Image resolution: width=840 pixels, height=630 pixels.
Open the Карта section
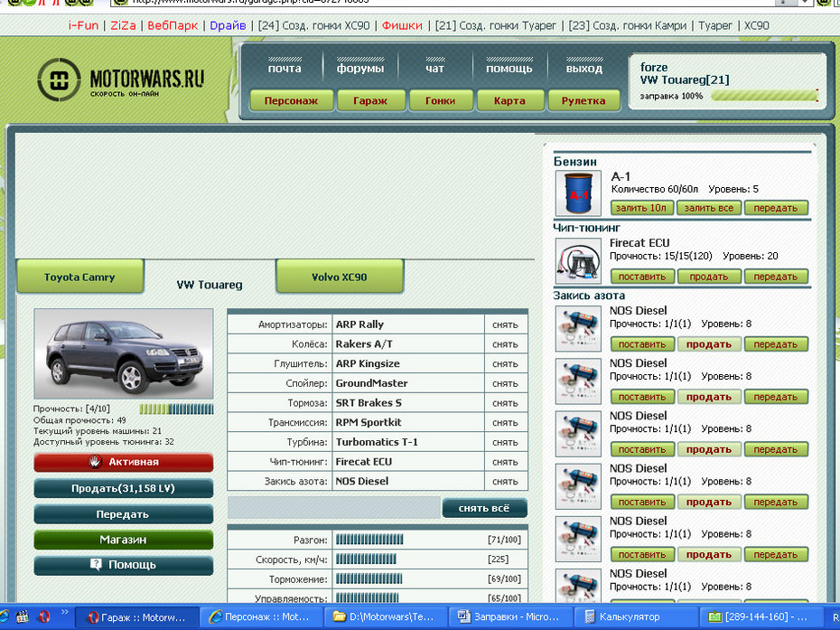coord(509,101)
